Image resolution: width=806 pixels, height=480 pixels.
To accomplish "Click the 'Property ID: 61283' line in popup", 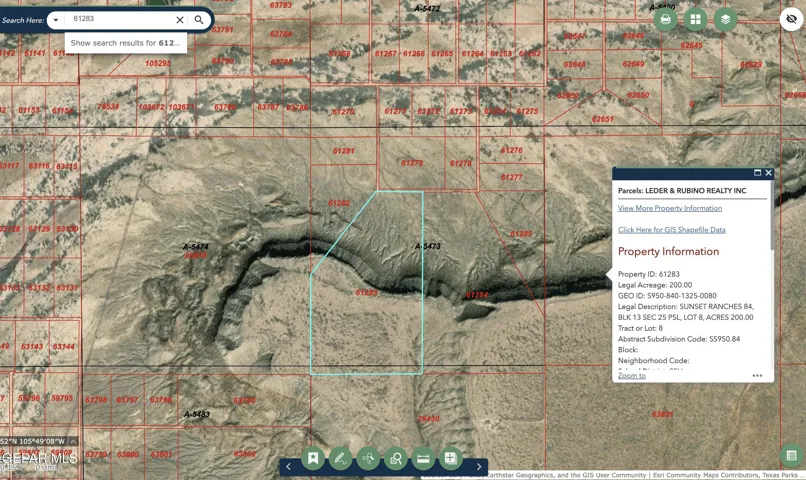I will tap(648, 274).
